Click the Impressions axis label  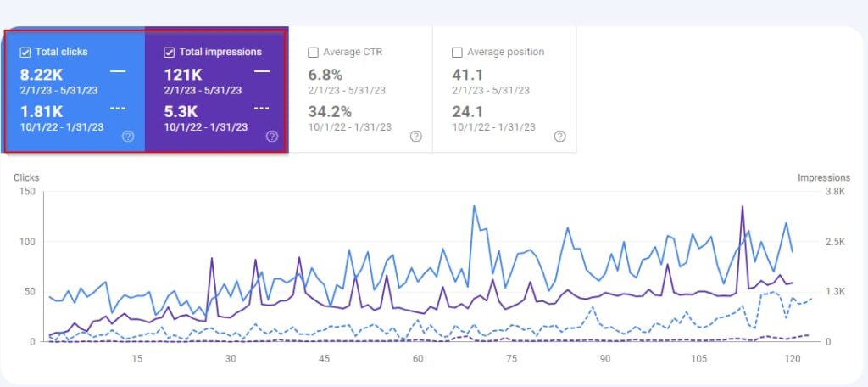click(x=823, y=178)
